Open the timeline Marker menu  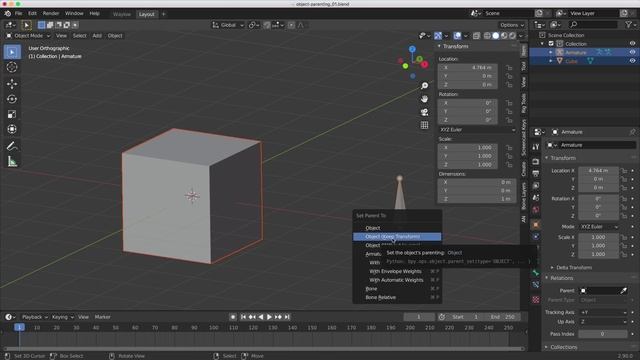point(102,317)
